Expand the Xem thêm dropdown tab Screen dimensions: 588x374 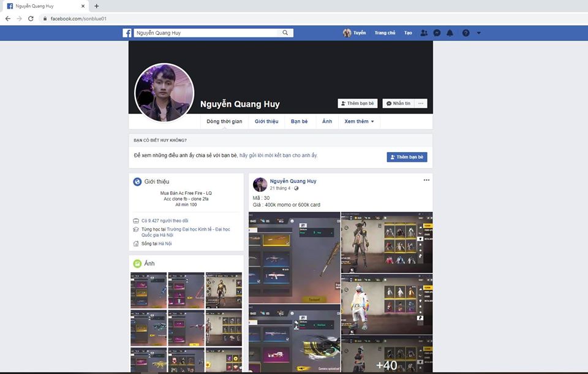tap(360, 121)
